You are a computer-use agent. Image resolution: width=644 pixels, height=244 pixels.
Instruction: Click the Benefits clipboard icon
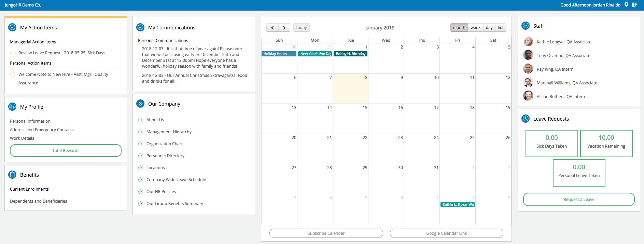tap(12, 175)
